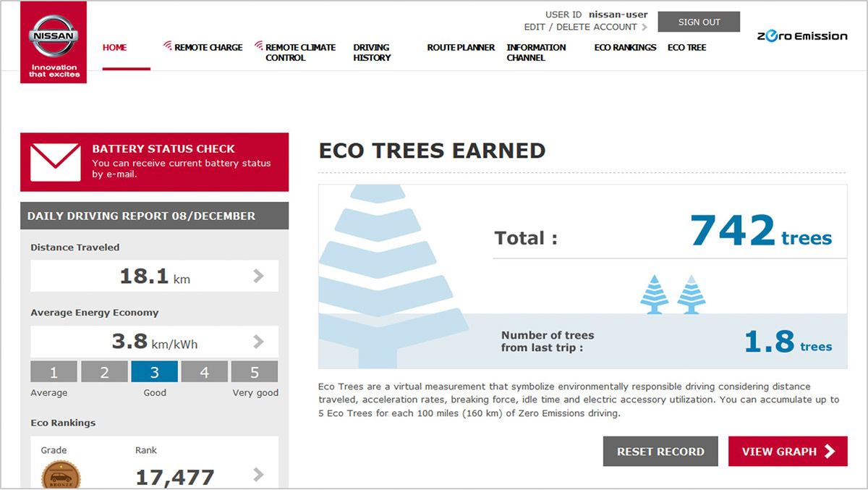This screenshot has height=490, width=868.
Task: Click the two small eco trees icon
Action: 673,294
